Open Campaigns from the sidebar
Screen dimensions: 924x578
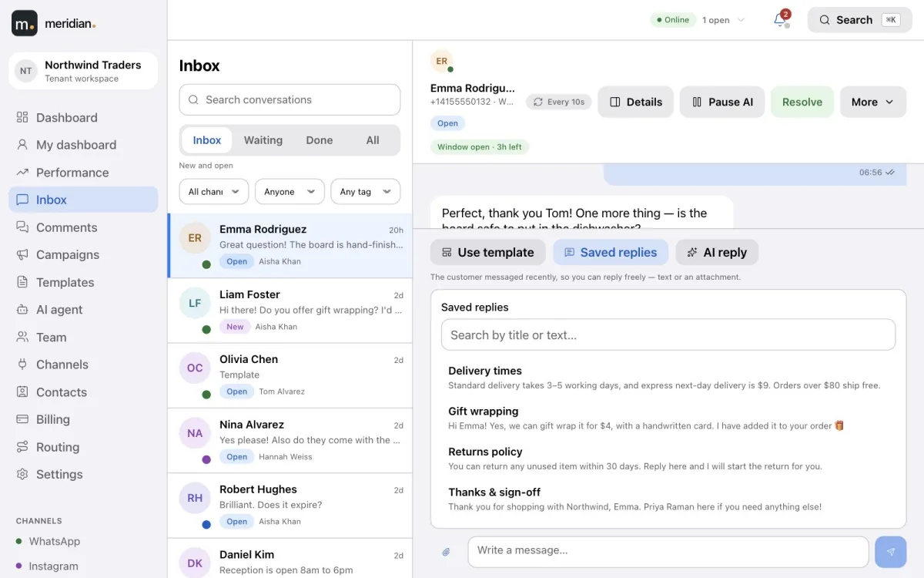click(x=83, y=254)
